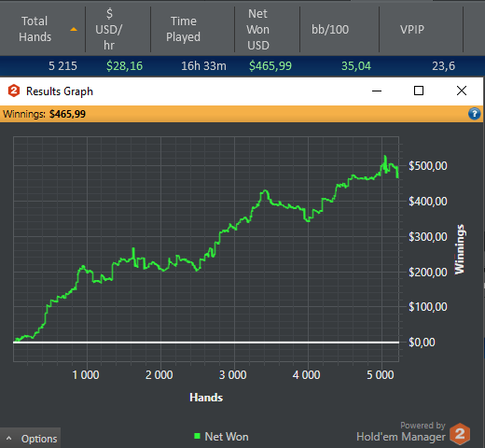This screenshot has width=485, height=448.
Task: Click the $300,00 y-axis label
Action: pos(428,237)
